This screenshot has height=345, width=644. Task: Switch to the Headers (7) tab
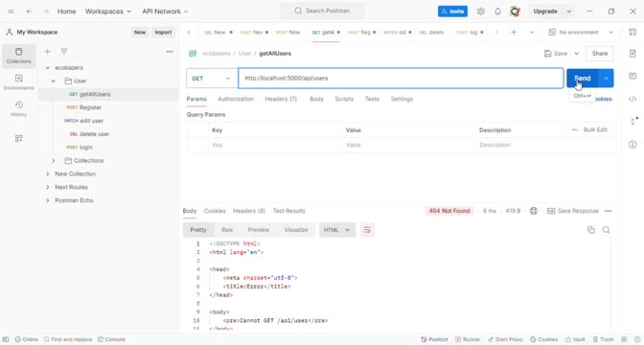click(281, 99)
